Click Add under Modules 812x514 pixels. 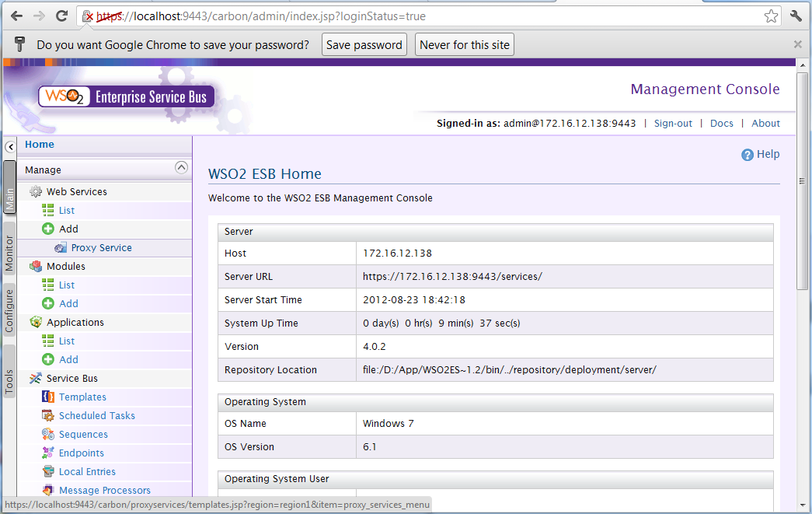click(68, 303)
